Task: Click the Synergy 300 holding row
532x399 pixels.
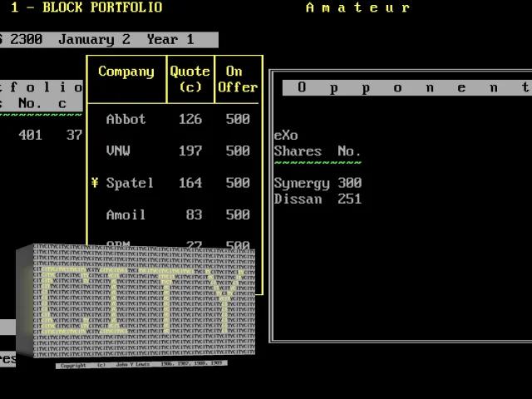Action: 318,183
